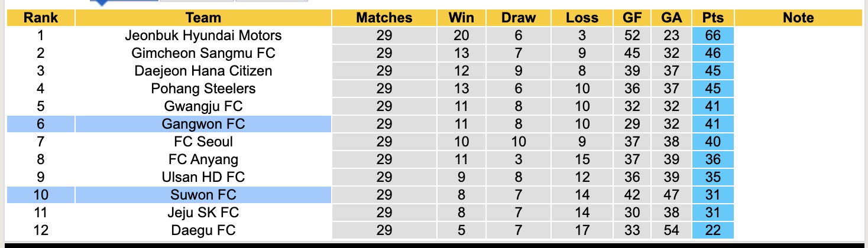Screen dimensions: 868x248
Task: Click the Loss column header
Action: [x=582, y=18]
